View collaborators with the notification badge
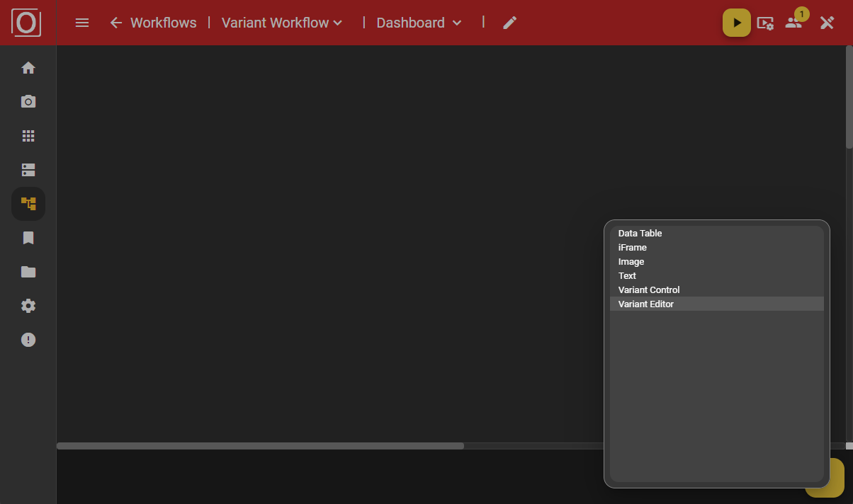 (x=793, y=23)
